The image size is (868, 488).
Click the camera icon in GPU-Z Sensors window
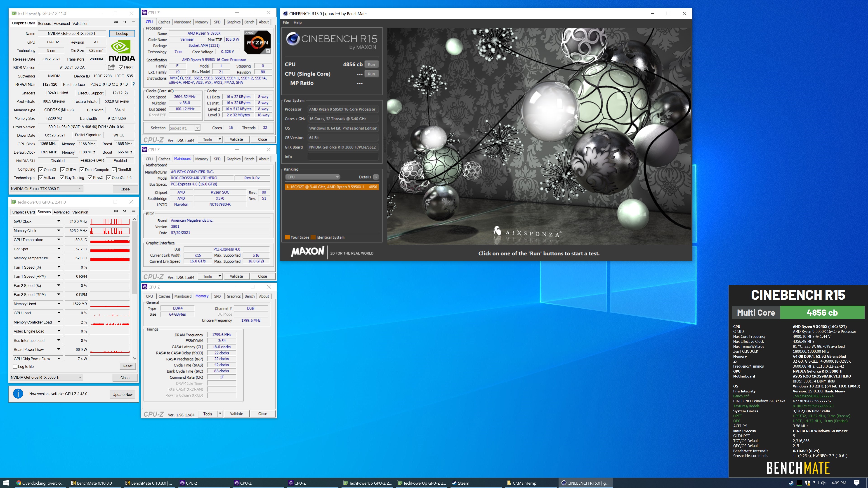point(116,211)
